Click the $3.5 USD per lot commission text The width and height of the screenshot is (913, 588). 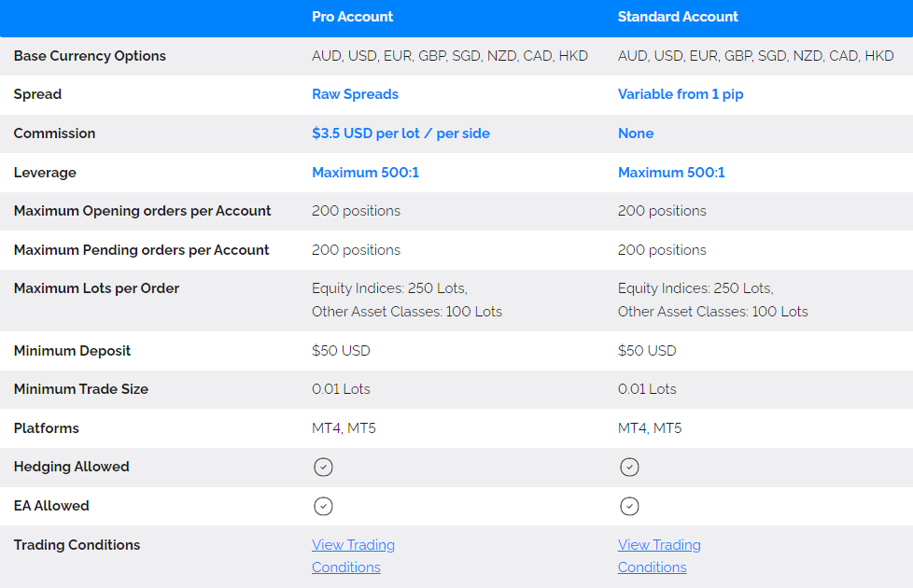coord(400,133)
